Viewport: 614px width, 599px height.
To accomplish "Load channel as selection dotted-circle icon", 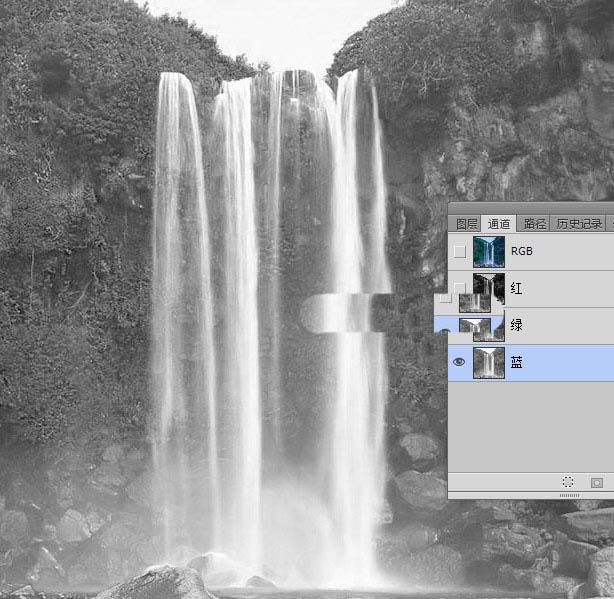I will point(567,482).
